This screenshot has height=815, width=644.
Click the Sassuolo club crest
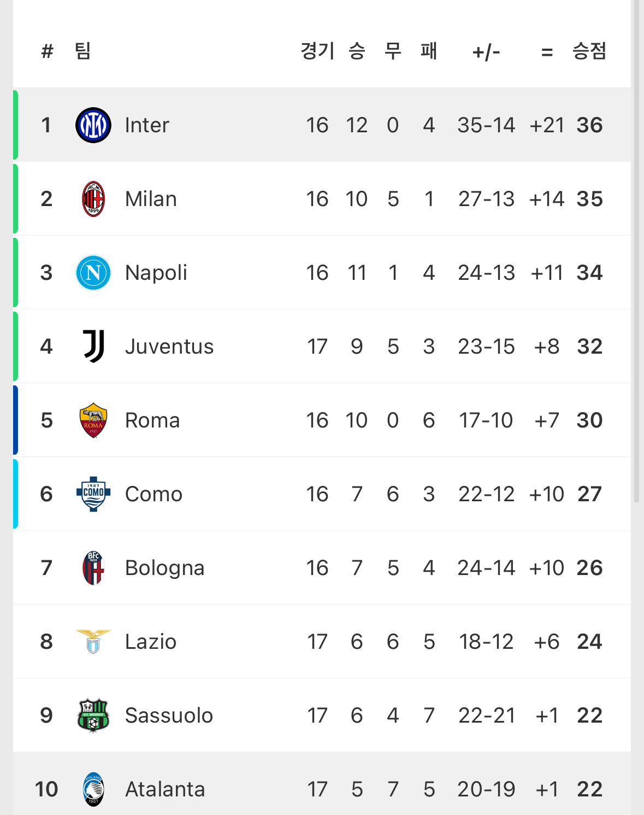93,715
